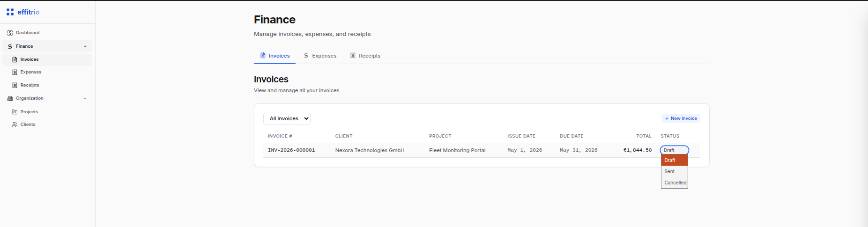
Task: Click the dollar icon beside Finance in sidebar
Action: tap(10, 46)
